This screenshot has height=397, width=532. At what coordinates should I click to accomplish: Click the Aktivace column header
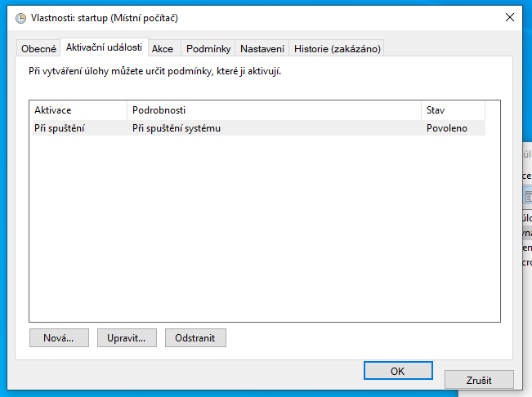coord(78,110)
